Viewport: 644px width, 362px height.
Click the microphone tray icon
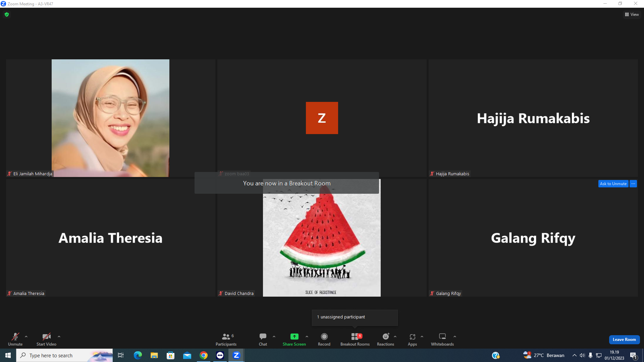click(590, 355)
